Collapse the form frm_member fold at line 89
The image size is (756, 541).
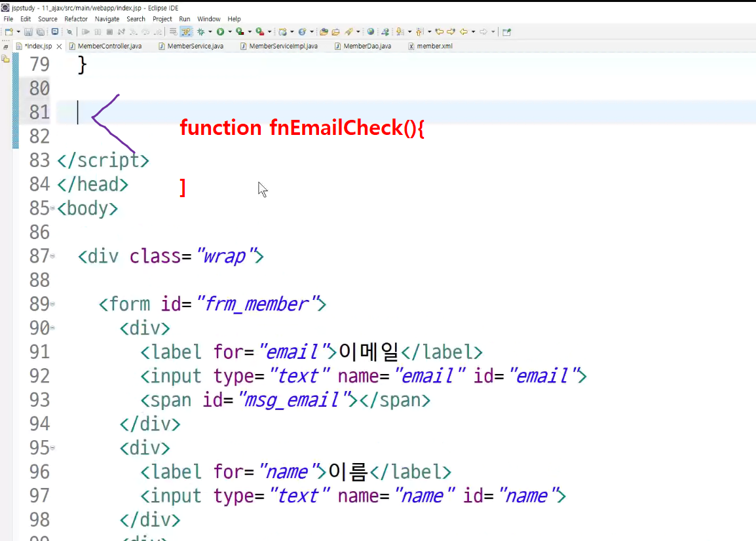click(52, 304)
